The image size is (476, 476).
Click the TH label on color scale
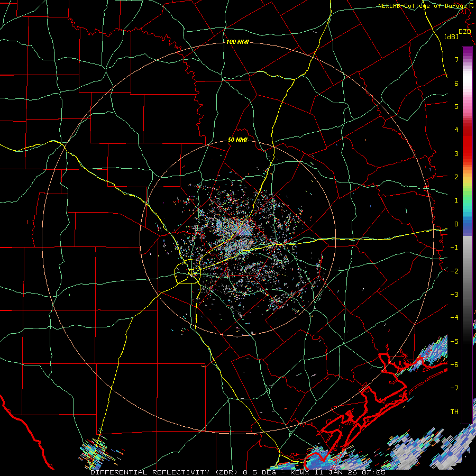[454, 412]
